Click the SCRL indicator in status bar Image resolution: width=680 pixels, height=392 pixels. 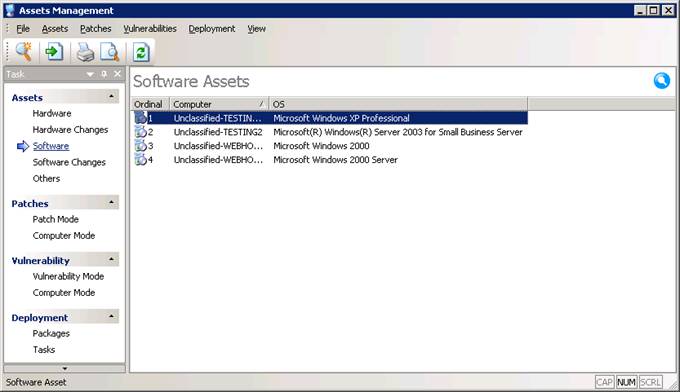[x=651, y=382]
